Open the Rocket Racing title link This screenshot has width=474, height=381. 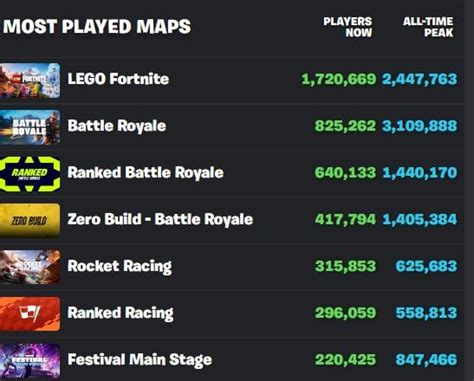(x=120, y=266)
